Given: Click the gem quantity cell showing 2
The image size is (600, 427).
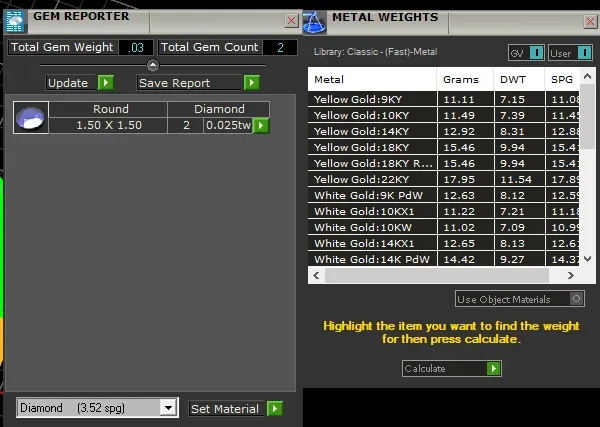Looking at the screenshot, I should (x=186, y=125).
